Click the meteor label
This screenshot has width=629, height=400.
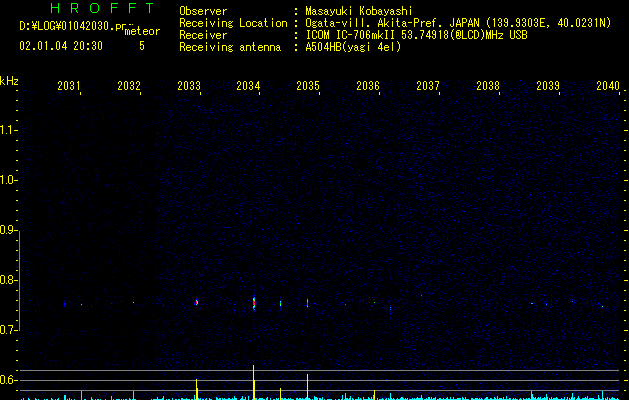pos(142,31)
